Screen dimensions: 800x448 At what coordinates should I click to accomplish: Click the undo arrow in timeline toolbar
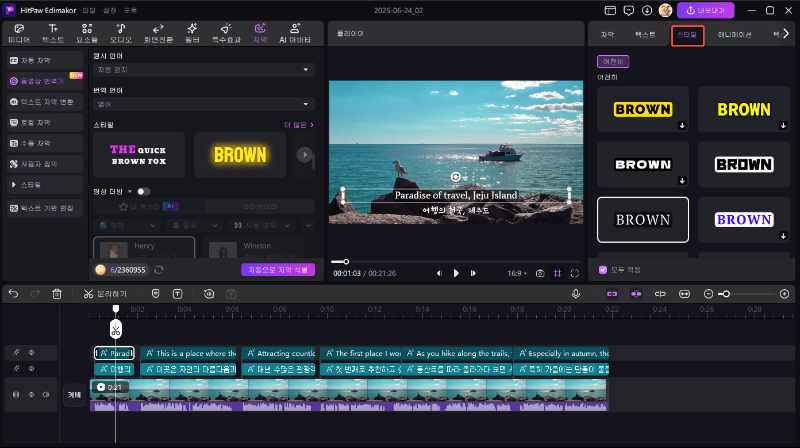tap(13, 293)
